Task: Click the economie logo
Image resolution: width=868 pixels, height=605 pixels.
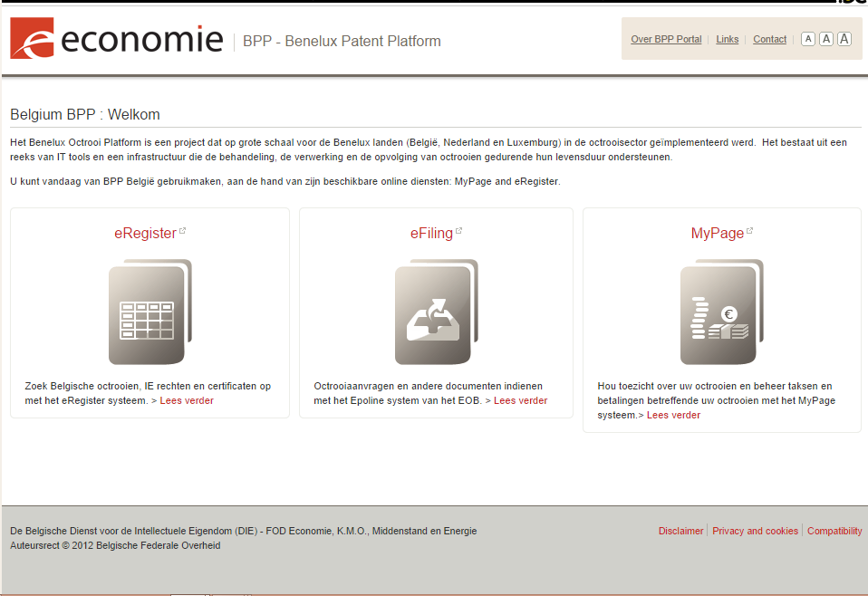Action: [116, 38]
